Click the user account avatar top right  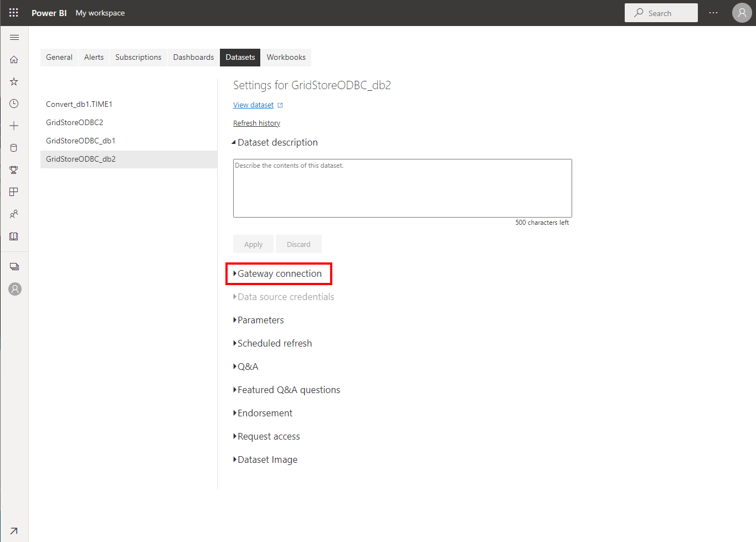click(x=742, y=13)
